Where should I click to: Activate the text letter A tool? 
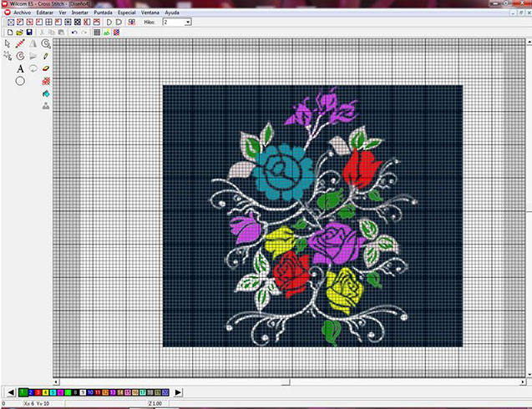tap(20, 68)
